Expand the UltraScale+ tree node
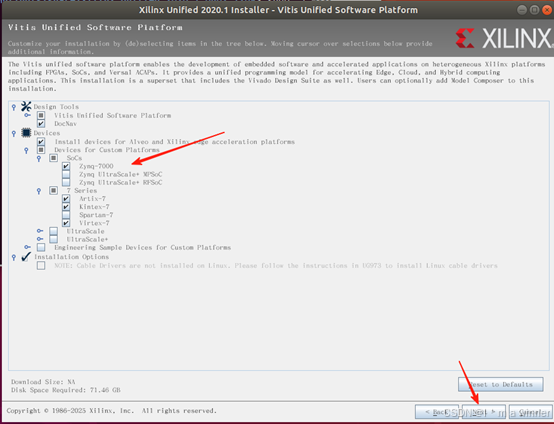Screen dimensions: 554x424 [40, 239]
